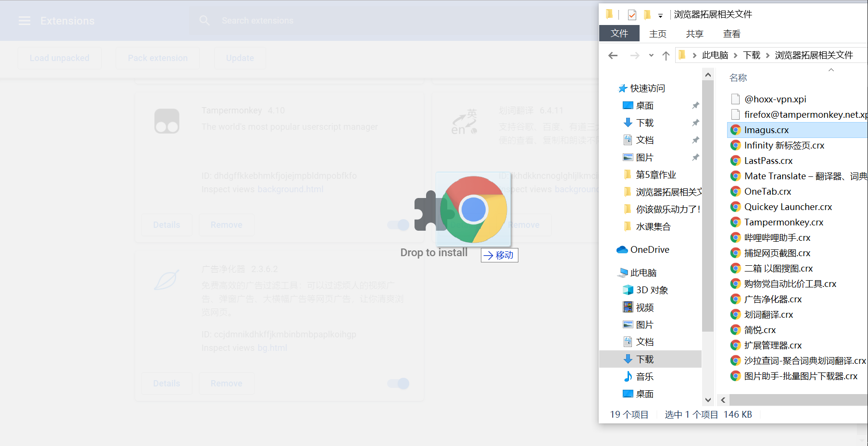868x446 pixels.
Task: Toggle the 广告净化器 extension switch
Action: [398, 384]
